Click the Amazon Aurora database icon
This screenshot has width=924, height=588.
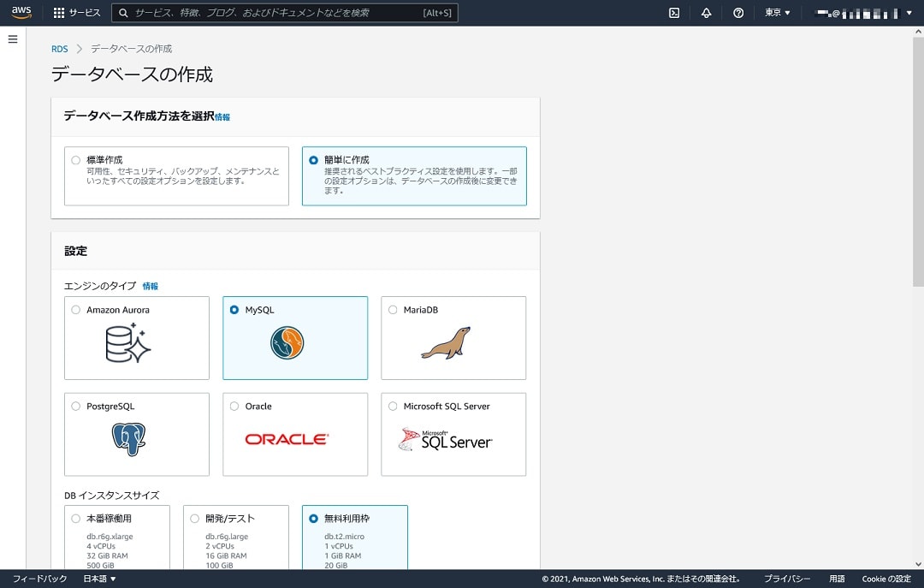click(x=127, y=343)
